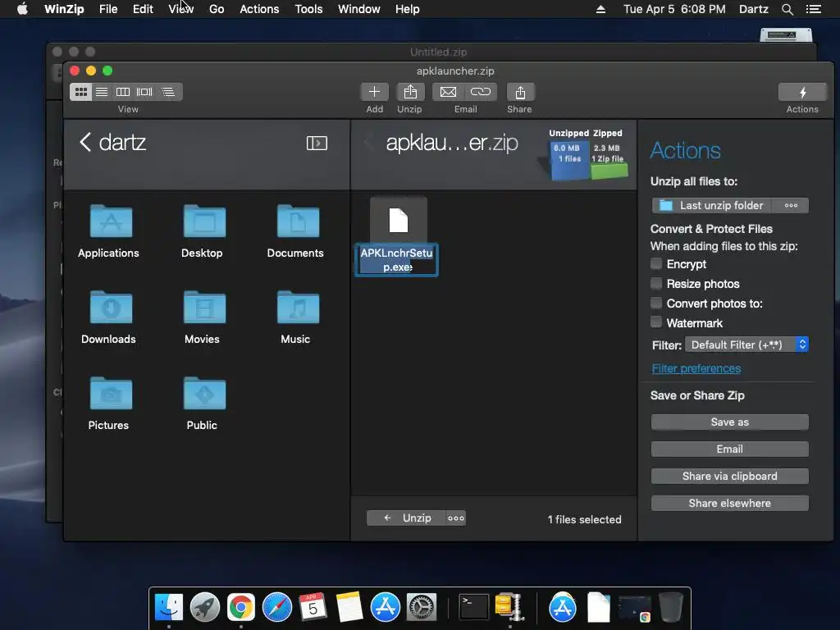Image resolution: width=840 pixels, height=630 pixels.
Task: Click the email link chain icon
Action: pos(481,92)
